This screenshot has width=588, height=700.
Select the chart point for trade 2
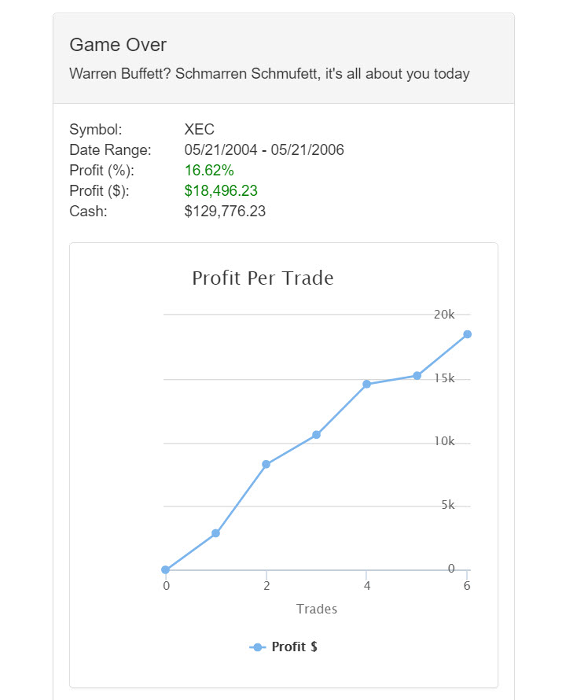[266, 464]
